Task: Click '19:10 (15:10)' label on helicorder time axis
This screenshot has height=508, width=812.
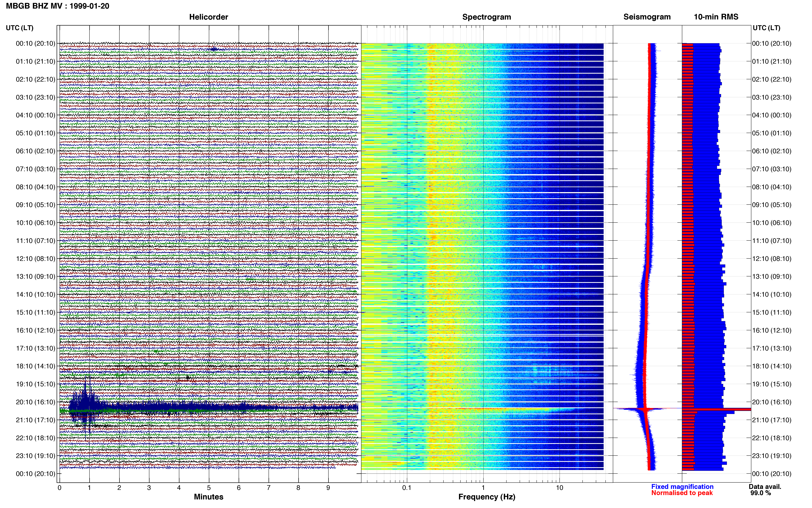Action: pyautogui.click(x=36, y=384)
